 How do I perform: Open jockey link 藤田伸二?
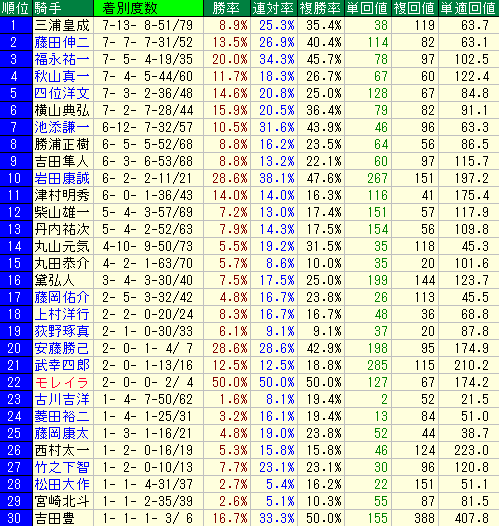coord(62,43)
